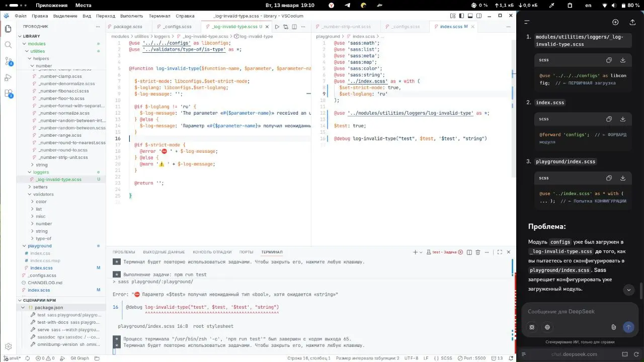Maximize the terminal panel size

[x=500, y=252]
